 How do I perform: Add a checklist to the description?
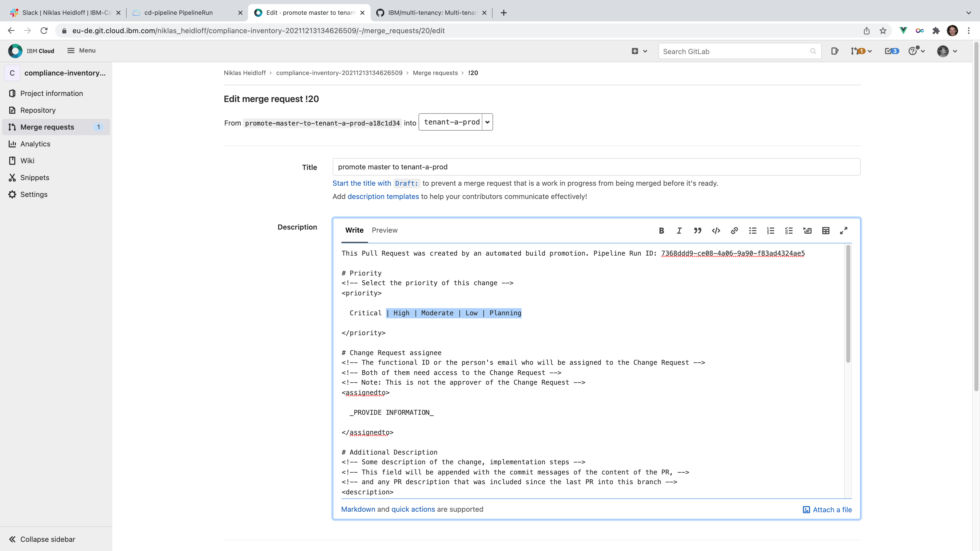[x=789, y=230]
